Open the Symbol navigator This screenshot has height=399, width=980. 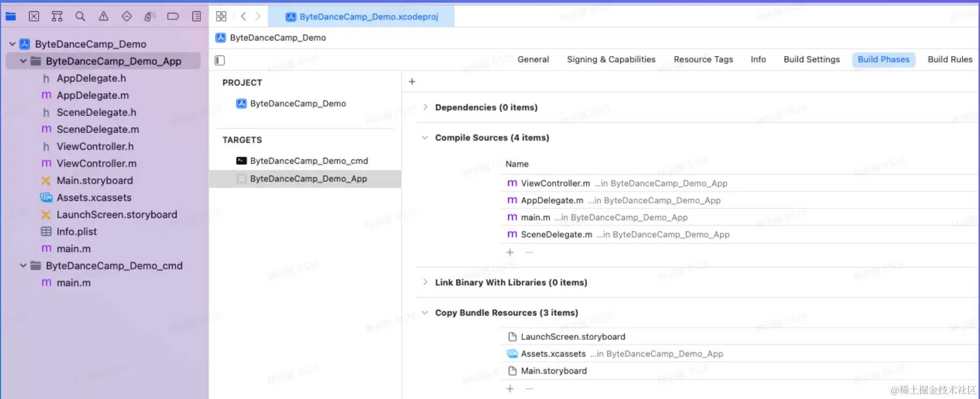click(57, 17)
